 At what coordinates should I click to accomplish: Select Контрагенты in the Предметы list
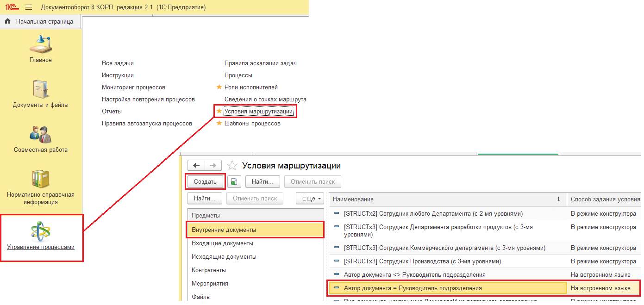coord(256,270)
